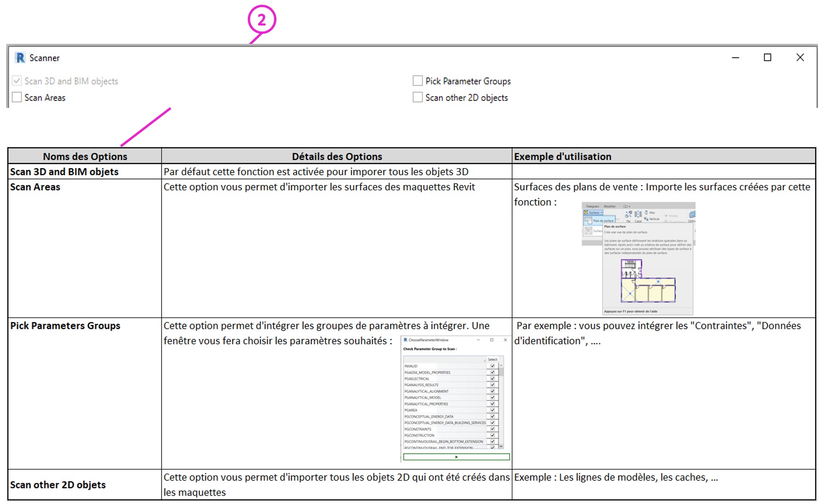Click the Plan de surface icon
Viewport: 819px width, 504px height.
[589, 220]
